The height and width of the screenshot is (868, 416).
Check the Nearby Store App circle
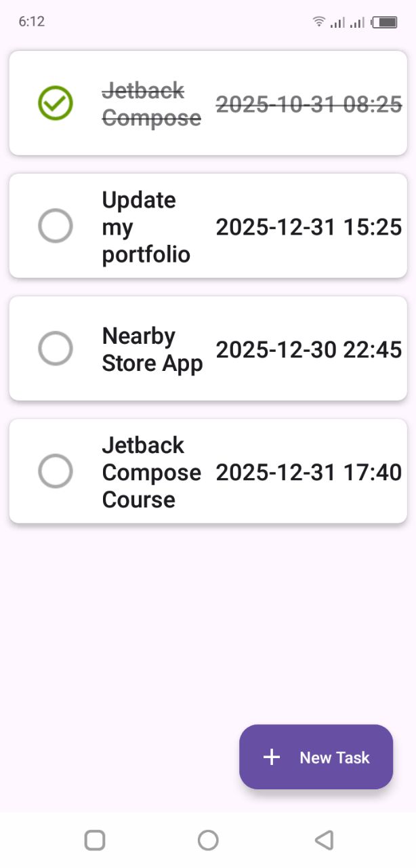pyautogui.click(x=56, y=349)
